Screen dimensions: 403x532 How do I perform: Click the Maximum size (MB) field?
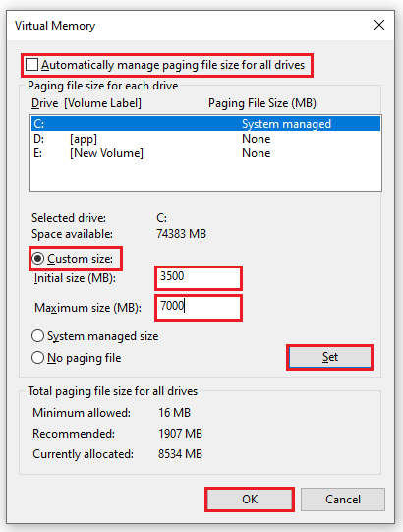coord(199,308)
